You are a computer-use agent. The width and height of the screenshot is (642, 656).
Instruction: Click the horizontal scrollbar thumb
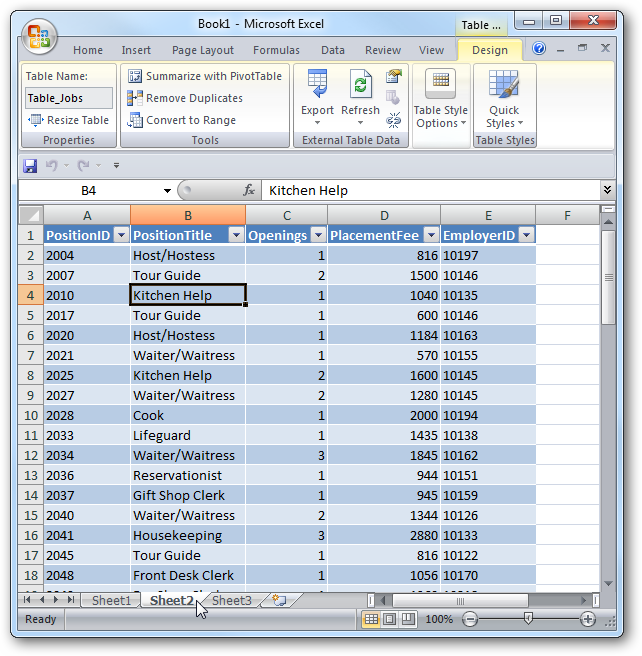click(460, 601)
